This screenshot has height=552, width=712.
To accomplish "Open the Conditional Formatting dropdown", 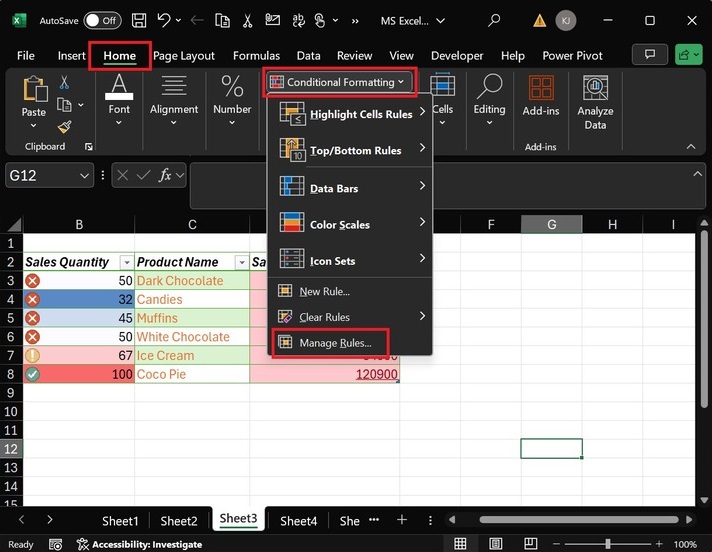I will [339, 82].
